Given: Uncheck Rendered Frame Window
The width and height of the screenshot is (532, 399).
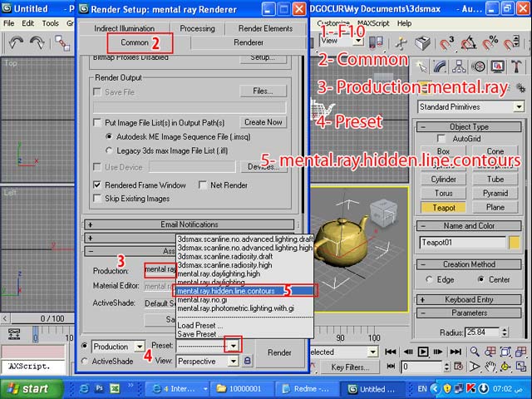Looking at the screenshot, I should tap(97, 185).
